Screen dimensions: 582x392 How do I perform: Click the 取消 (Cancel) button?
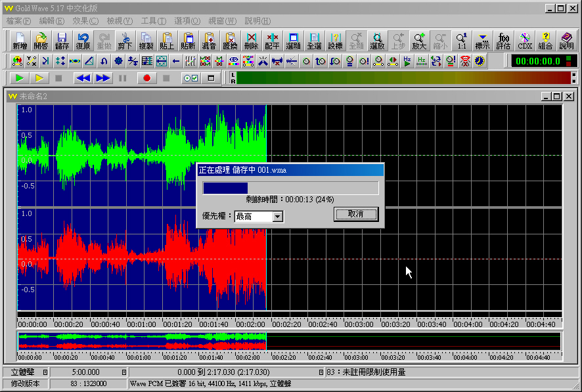pos(355,214)
